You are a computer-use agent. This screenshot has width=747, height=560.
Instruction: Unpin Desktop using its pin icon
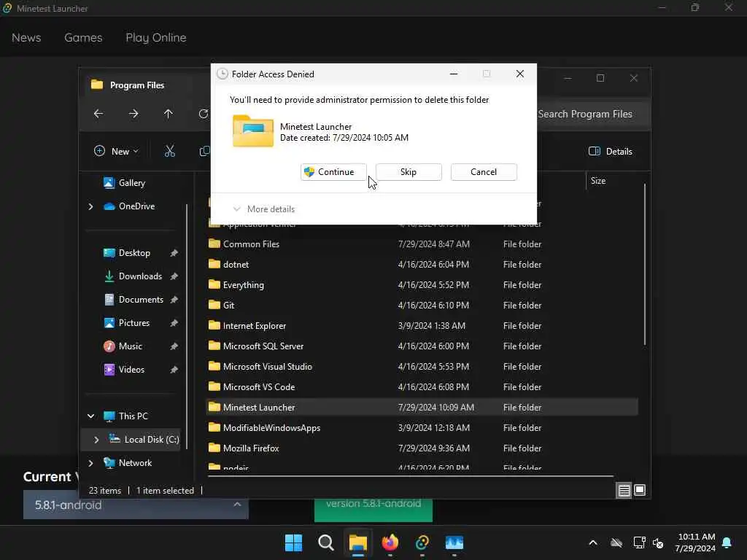pyautogui.click(x=174, y=253)
